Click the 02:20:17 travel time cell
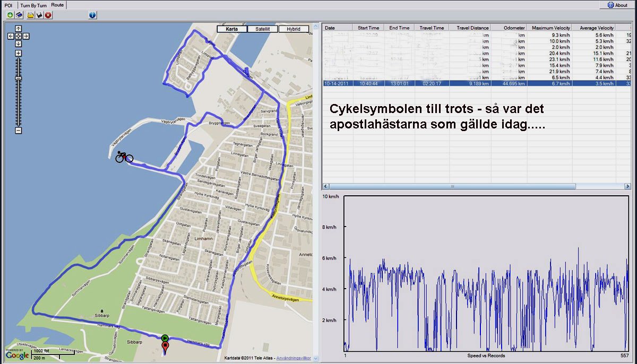 [432, 83]
